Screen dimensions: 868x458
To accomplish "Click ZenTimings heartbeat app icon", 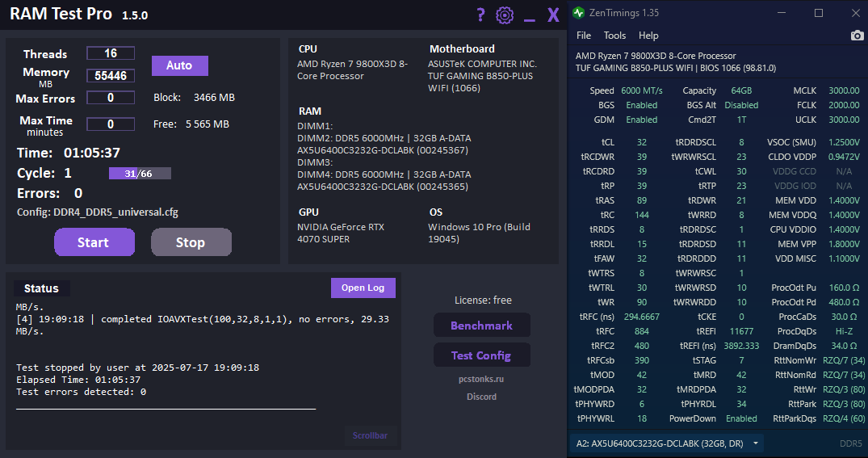I will pos(578,13).
